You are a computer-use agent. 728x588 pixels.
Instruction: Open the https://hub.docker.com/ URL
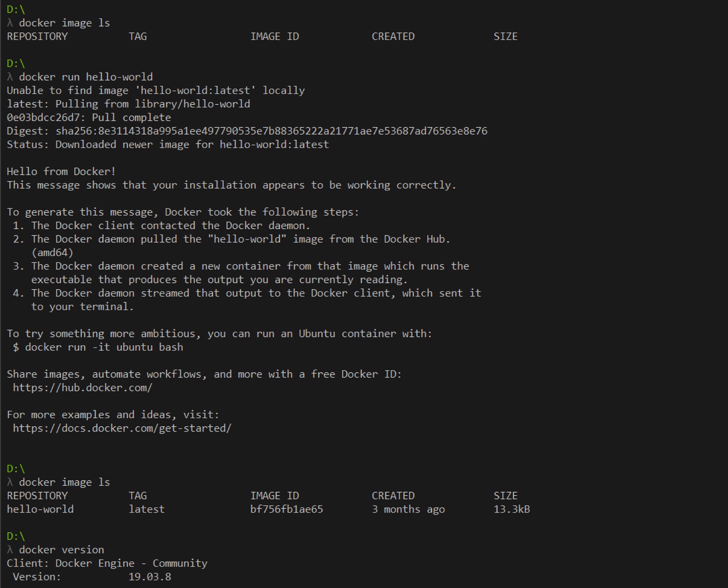(83, 388)
